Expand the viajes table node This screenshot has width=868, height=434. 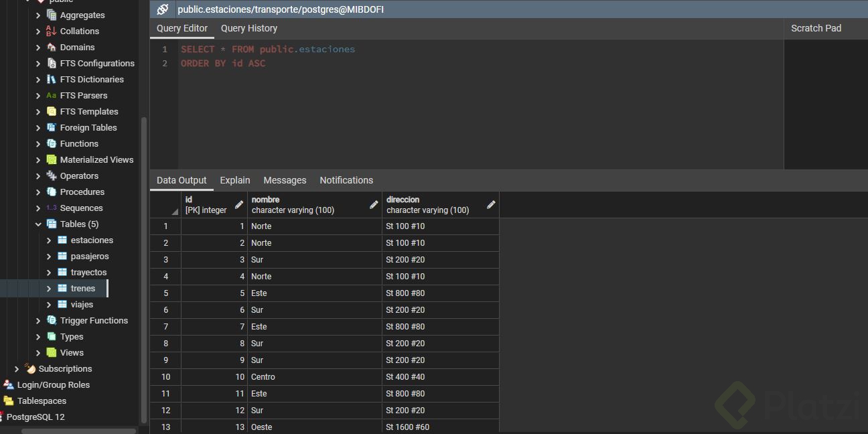coord(49,304)
